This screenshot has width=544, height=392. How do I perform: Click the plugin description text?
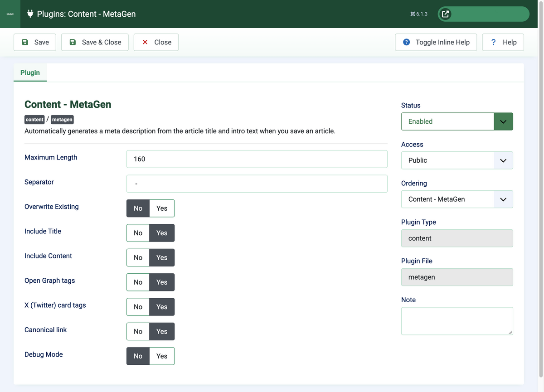tap(180, 131)
